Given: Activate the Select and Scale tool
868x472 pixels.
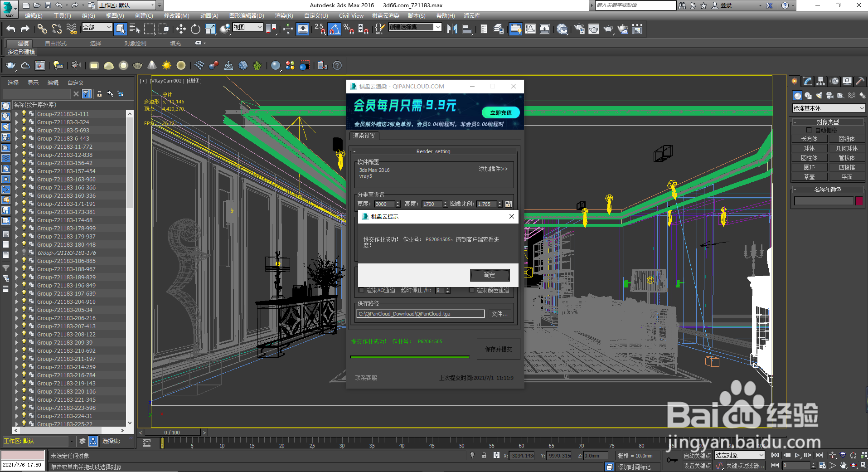Looking at the screenshot, I should [210, 29].
